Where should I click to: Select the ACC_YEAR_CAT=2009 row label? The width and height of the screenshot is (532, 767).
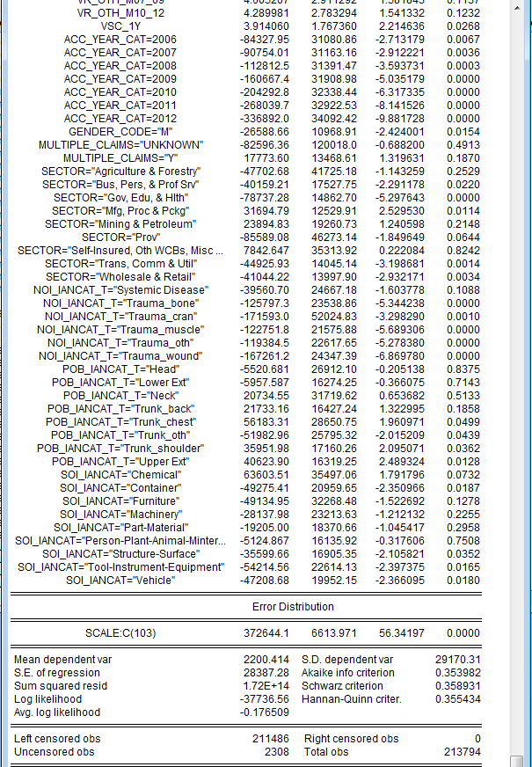click(120, 79)
